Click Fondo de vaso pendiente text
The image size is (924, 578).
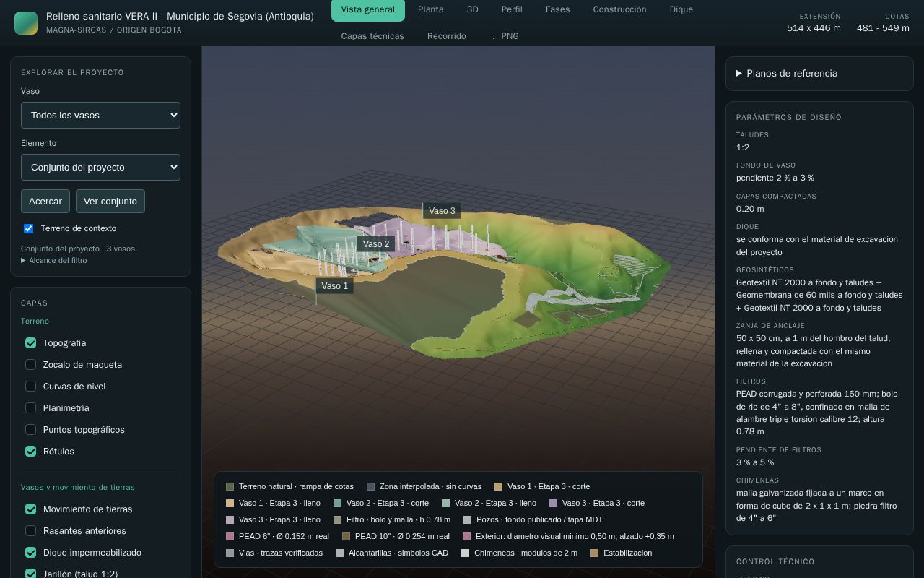click(x=775, y=178)
